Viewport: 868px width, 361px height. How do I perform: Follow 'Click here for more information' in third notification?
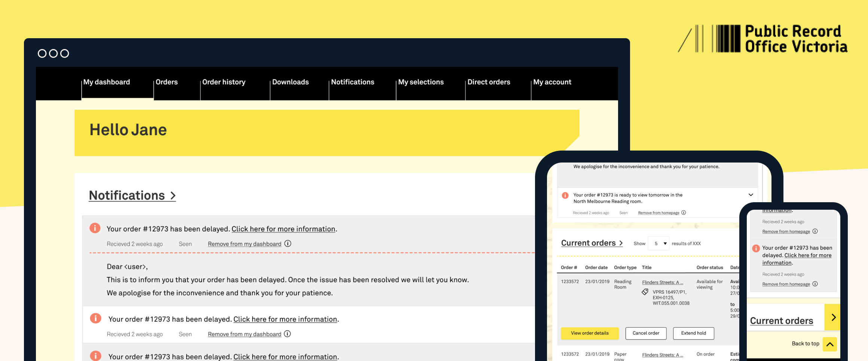tap(285, 357)
